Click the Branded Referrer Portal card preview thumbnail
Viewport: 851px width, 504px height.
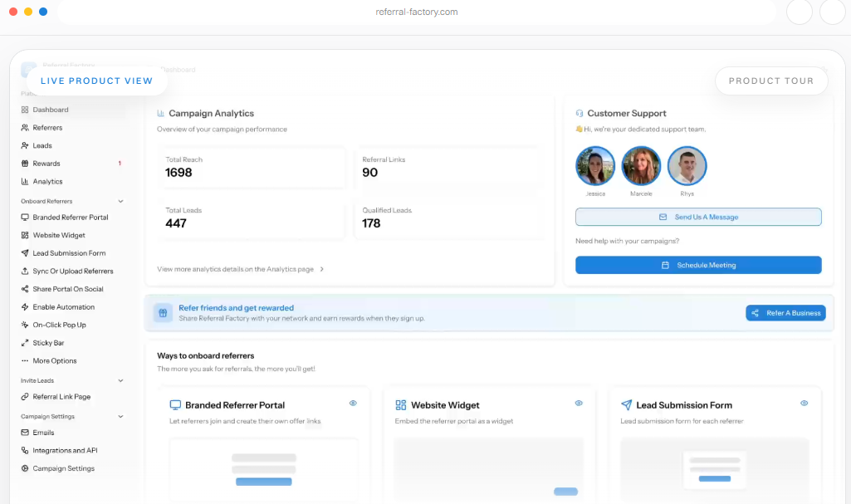[264, 469]
